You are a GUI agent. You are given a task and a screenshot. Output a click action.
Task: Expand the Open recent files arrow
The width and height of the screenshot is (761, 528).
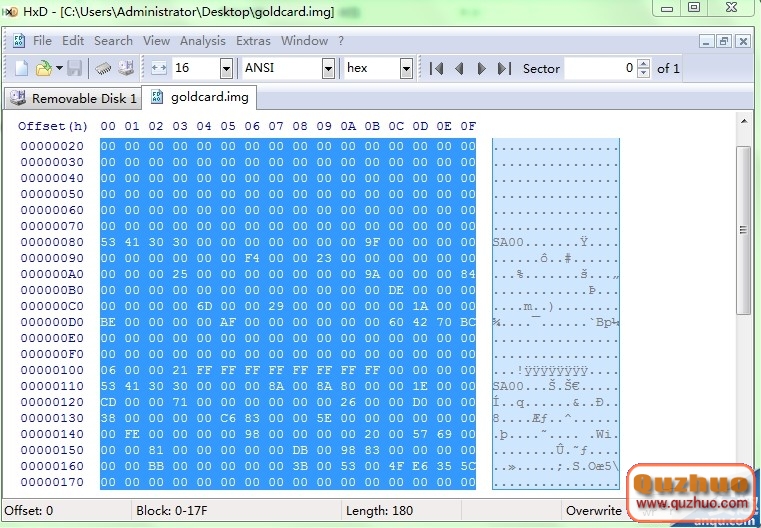pyautogui.click(x=59, y=68)
